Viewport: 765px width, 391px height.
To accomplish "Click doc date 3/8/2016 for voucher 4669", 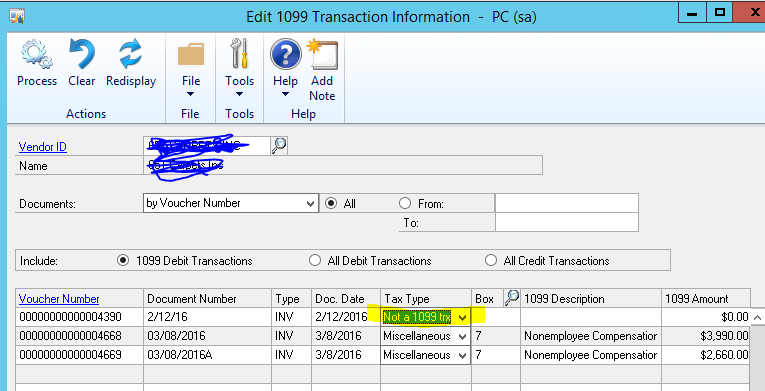I will tap(346, 355).
